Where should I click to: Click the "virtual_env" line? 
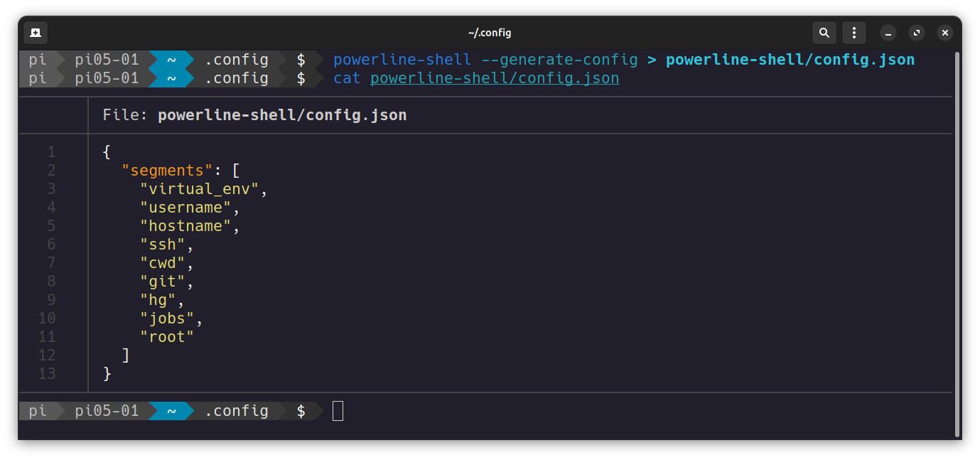tap(204, 189)
